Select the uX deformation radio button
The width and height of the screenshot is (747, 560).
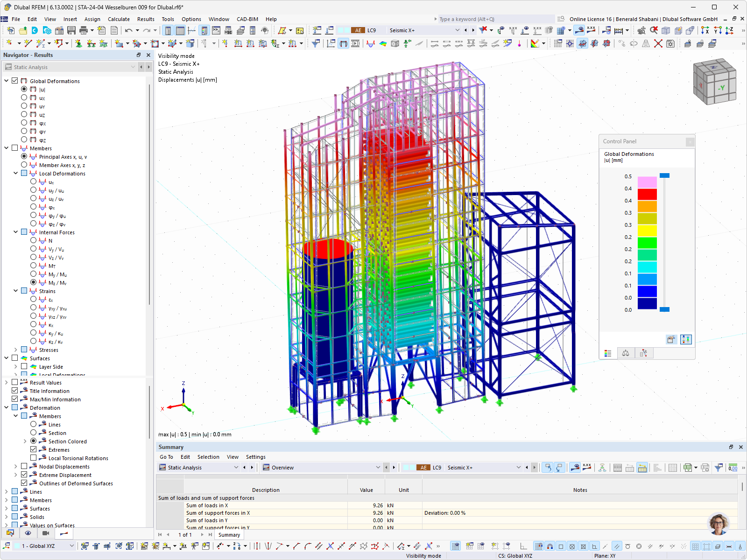click(24, 98)
